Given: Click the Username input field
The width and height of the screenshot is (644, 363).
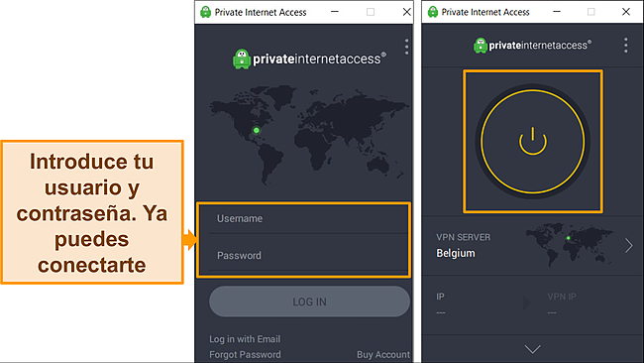Looking at the screenshot, I should pos(308,219).
